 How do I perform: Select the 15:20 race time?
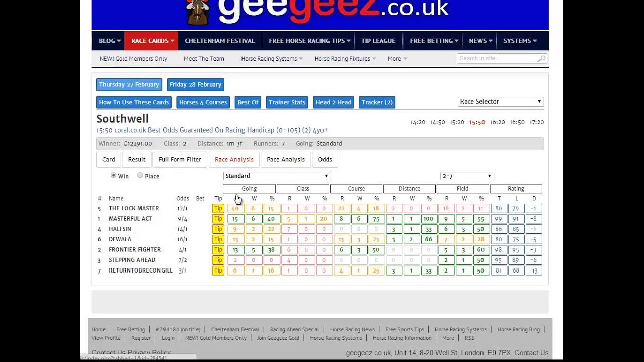coord(457,122)
